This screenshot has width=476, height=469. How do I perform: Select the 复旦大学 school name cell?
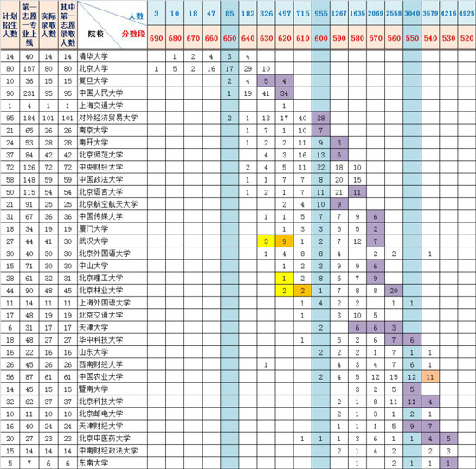click(x=113, y=80)
